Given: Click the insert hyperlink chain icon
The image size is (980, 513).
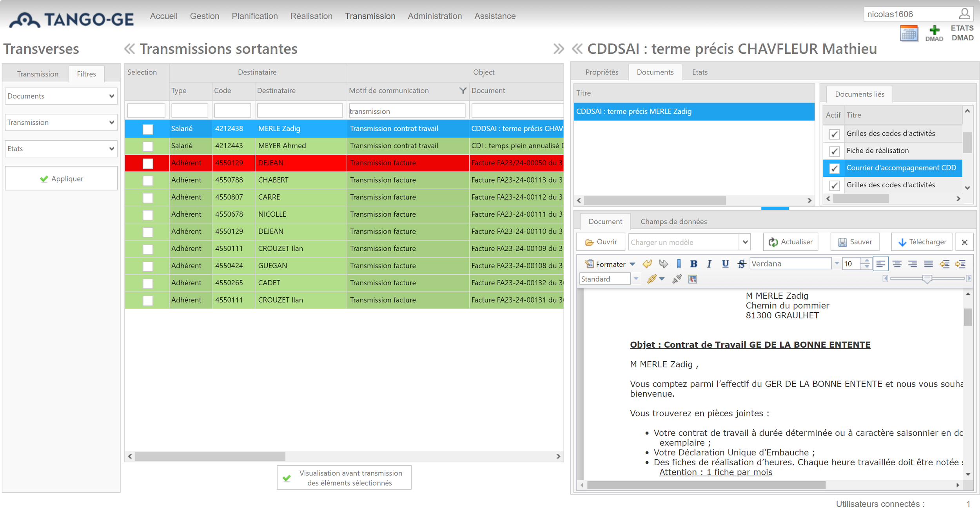Looking at the screenshot, I should (652, 279).
